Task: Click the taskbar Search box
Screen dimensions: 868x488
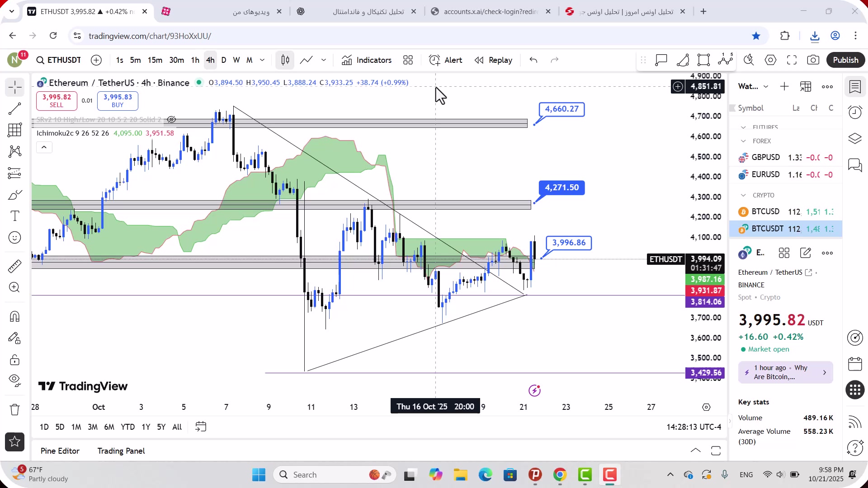Action: point(335,475)
